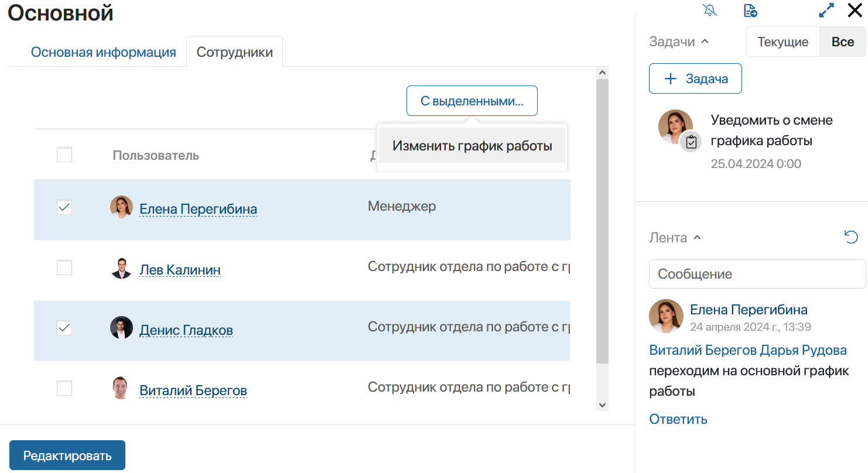Choose Изменить график работы menu item

pos(472,146)
